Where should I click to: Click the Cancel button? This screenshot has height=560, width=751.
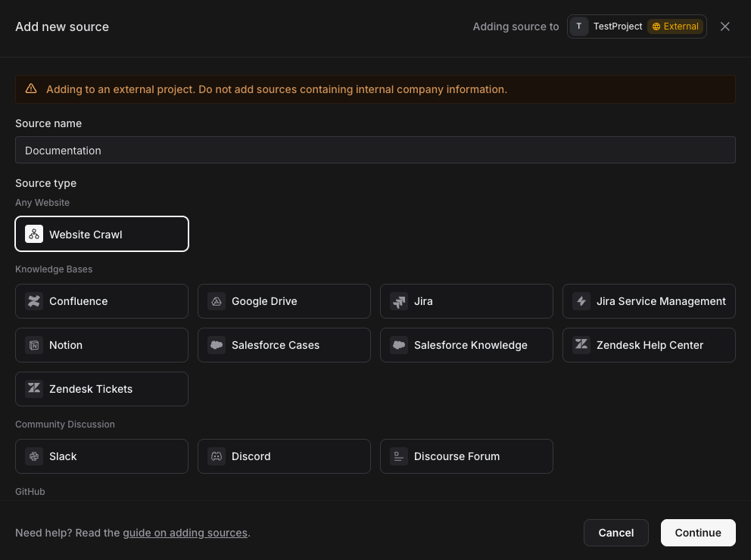point(616,533)
